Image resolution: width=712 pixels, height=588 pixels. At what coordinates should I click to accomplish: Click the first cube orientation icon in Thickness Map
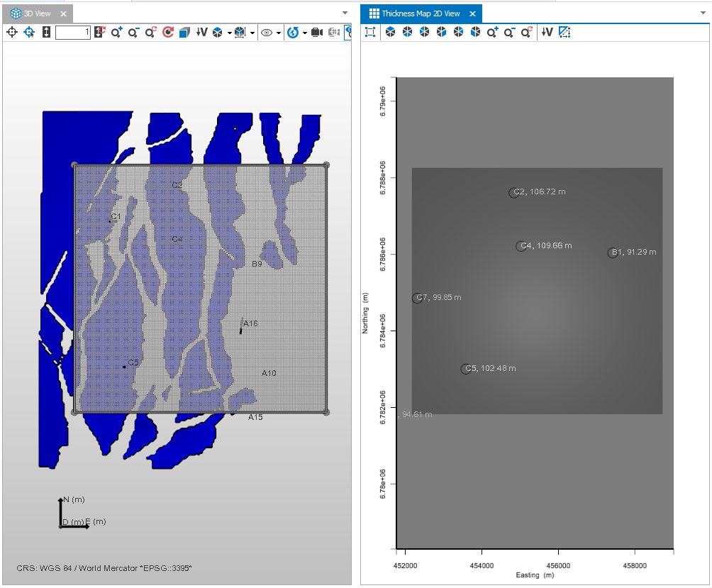(x=390, y=32)
